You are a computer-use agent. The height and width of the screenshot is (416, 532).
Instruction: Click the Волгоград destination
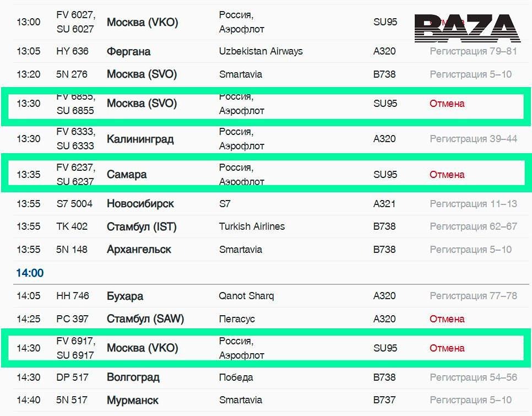click(x=133, y=377)
